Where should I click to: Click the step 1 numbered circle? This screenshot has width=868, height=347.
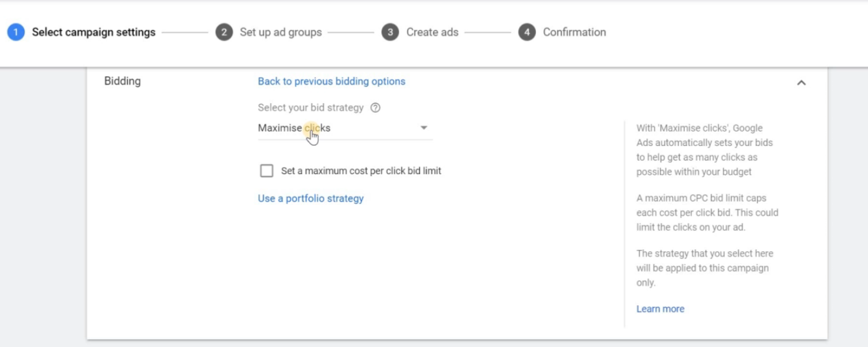pyautogui.click(x=16, y=32)
